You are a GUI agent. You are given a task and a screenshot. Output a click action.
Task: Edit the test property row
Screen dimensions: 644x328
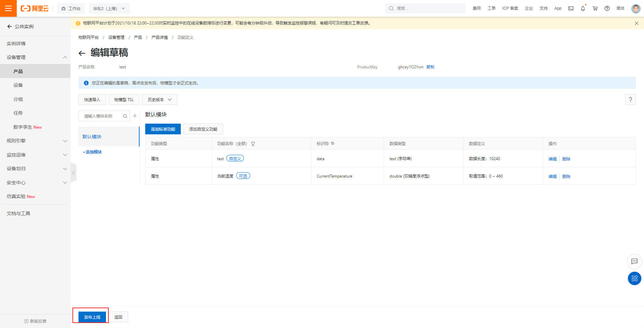(x=552, y=159)
